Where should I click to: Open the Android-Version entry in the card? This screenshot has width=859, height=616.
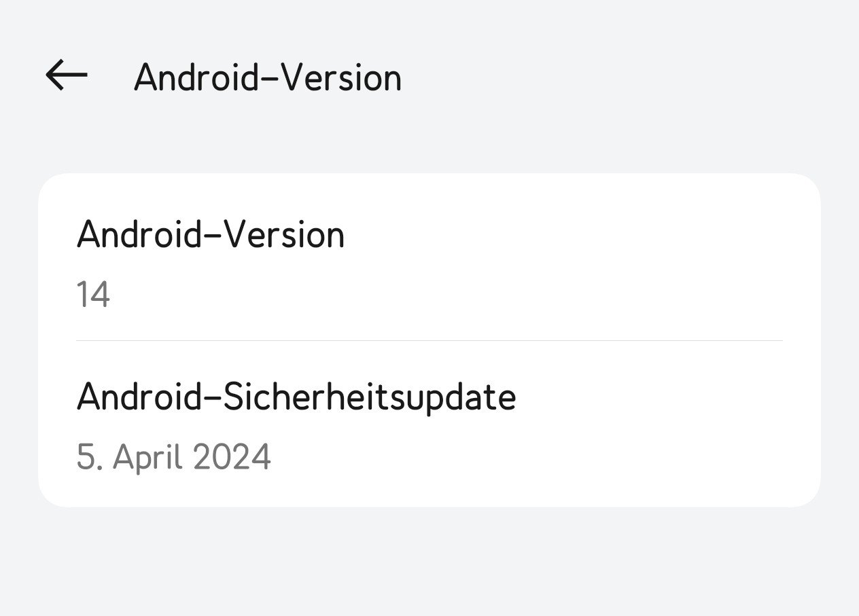pyautogui.click(x=429, y=257)
